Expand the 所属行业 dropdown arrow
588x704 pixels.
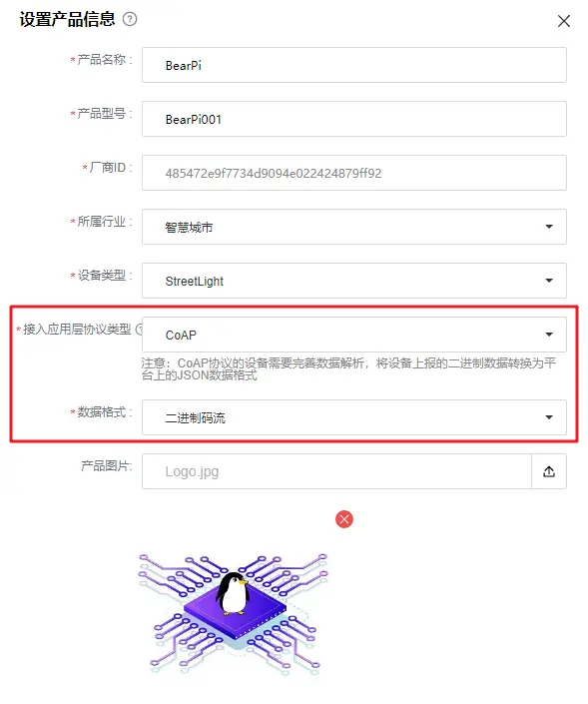tap(548, 227)
